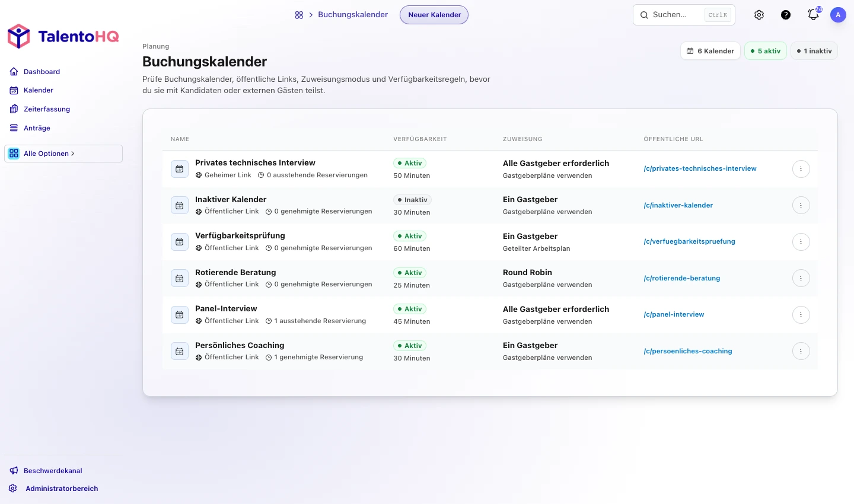Open the settings gear icon in header
The width and height of the screenshot is (854, 504).
coord(759,15)
